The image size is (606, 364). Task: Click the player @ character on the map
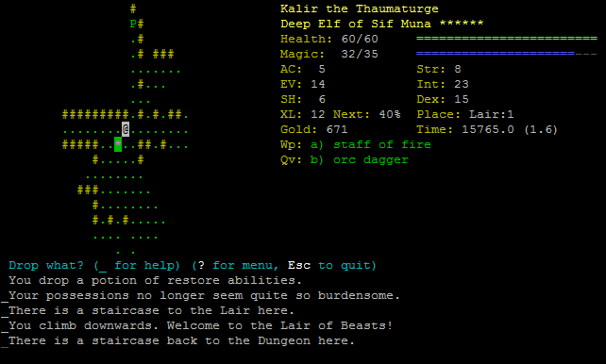(x=126, y=129)
